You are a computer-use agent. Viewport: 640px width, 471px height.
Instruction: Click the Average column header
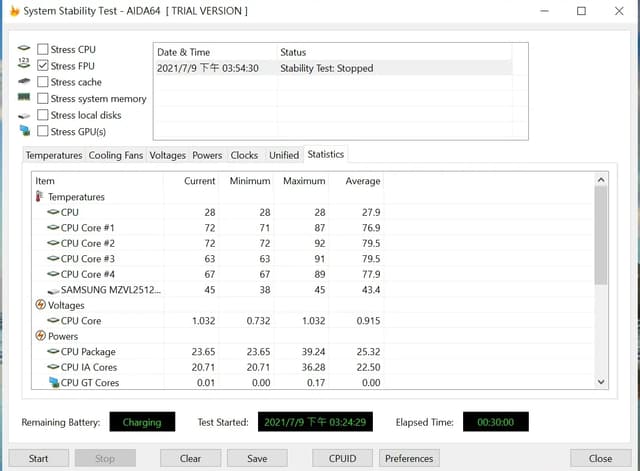[356, 181]
